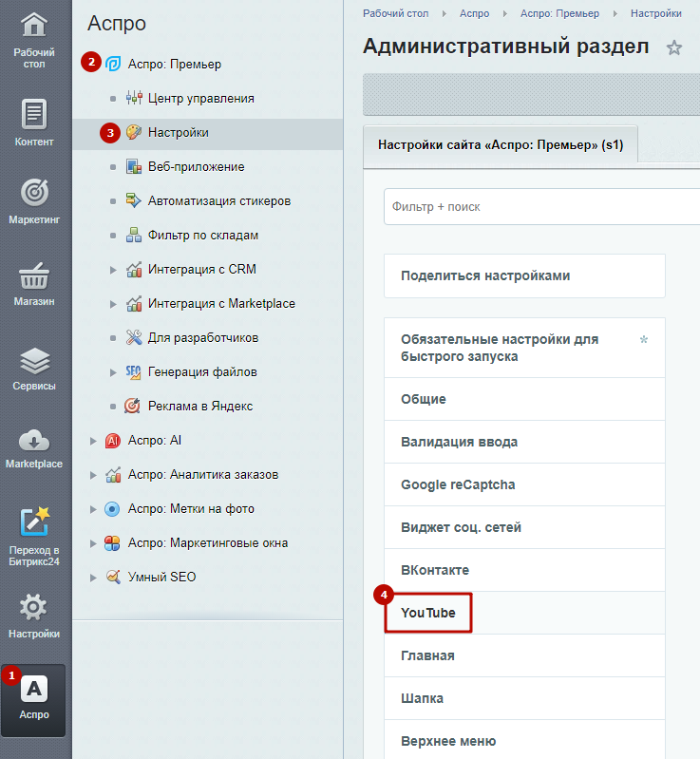Click the Фильтр по складам icon

[x=134, y=235]
